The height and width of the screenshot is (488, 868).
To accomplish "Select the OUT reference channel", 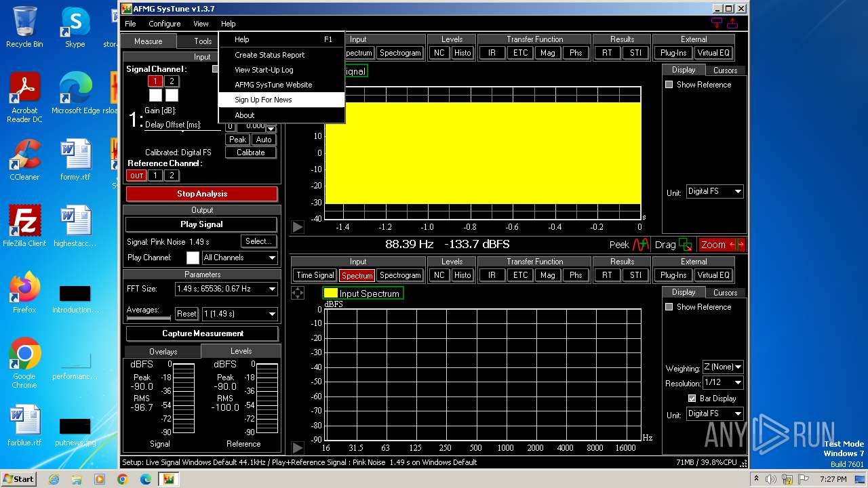I will [137, 176].
